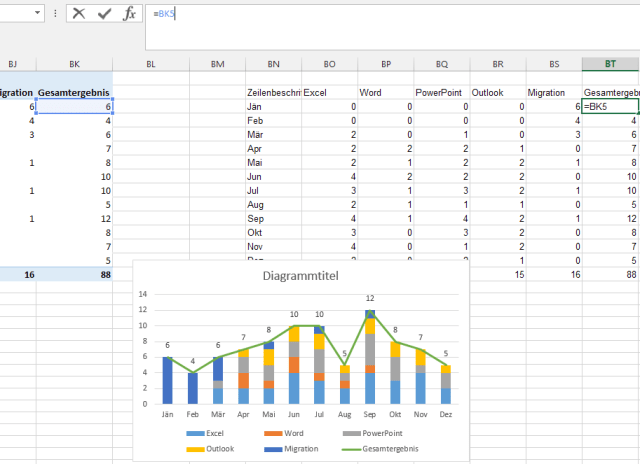
Task: Click the total 15 in column BR
Action: click(x=498, y=275)
